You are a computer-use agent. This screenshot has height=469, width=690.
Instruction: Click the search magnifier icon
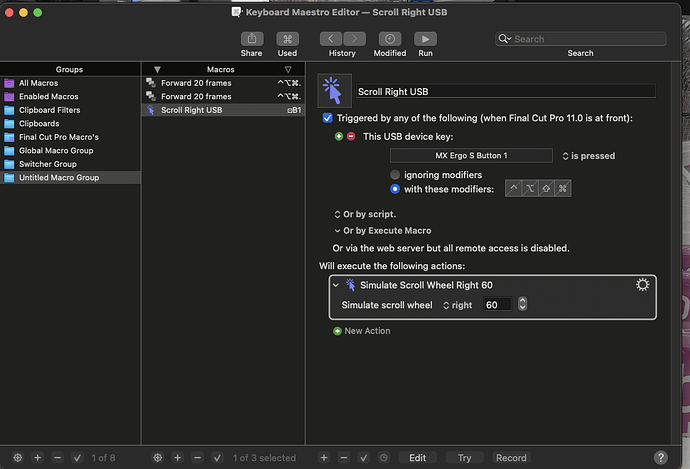(504, 39)
